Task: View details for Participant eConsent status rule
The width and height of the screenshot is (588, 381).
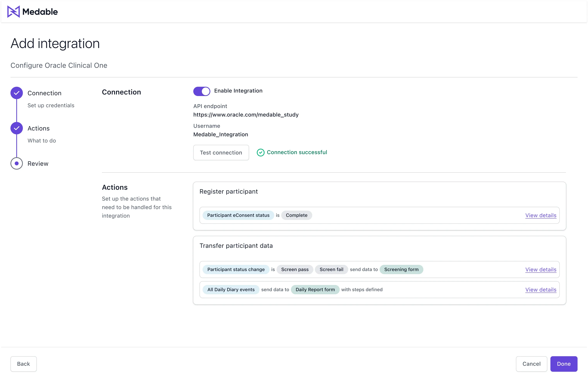Action: click(541, 215)
